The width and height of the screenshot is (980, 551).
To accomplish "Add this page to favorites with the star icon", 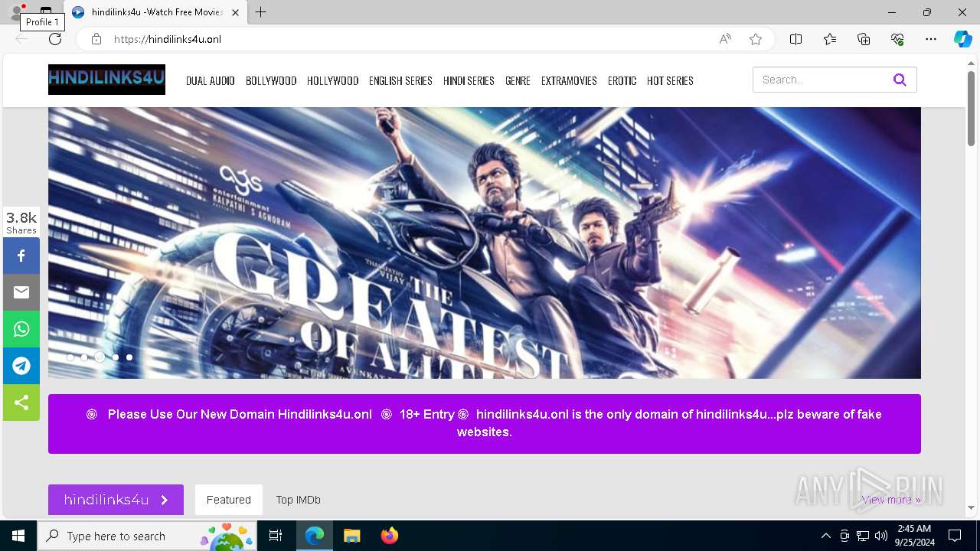I will 756,39.
